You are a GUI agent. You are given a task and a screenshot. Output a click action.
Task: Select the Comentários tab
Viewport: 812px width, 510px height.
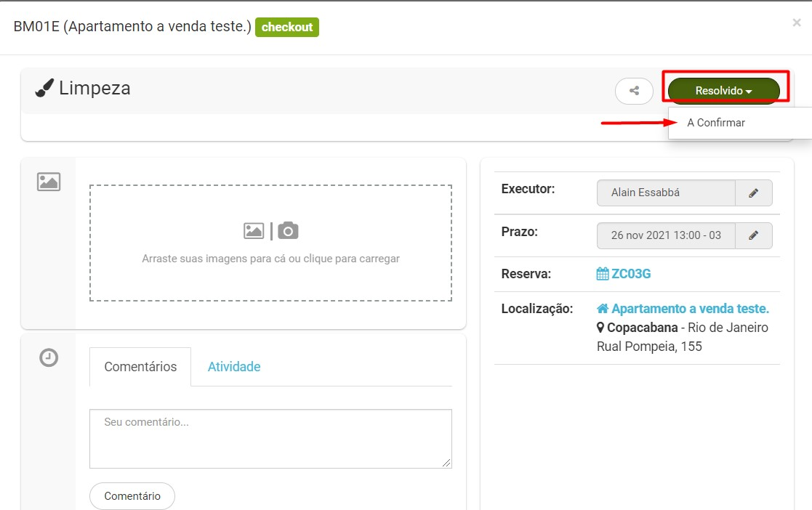[x=140, y=367]
